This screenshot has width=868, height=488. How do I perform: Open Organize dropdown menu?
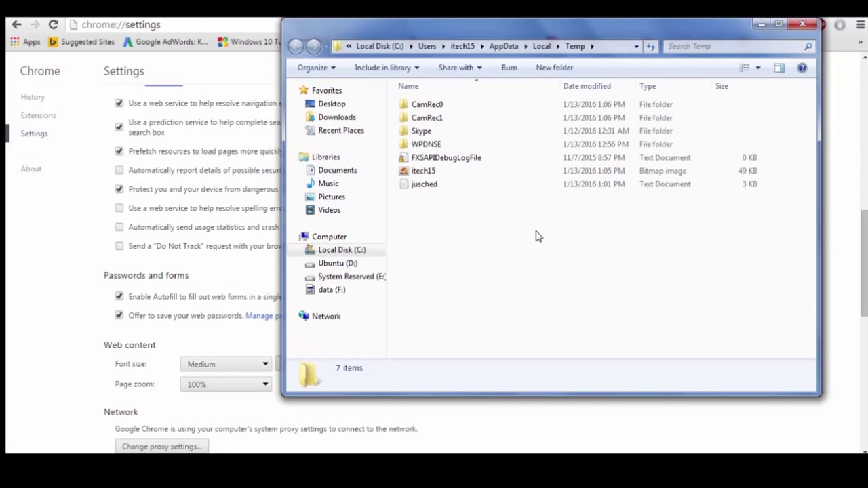click(x=316, y=68)
